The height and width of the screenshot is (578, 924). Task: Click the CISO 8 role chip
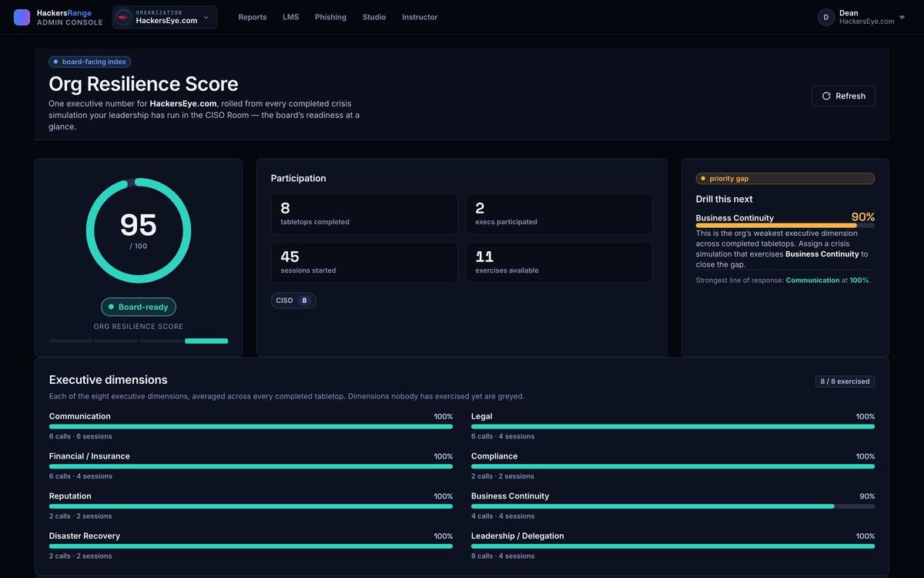coord(293,301)
